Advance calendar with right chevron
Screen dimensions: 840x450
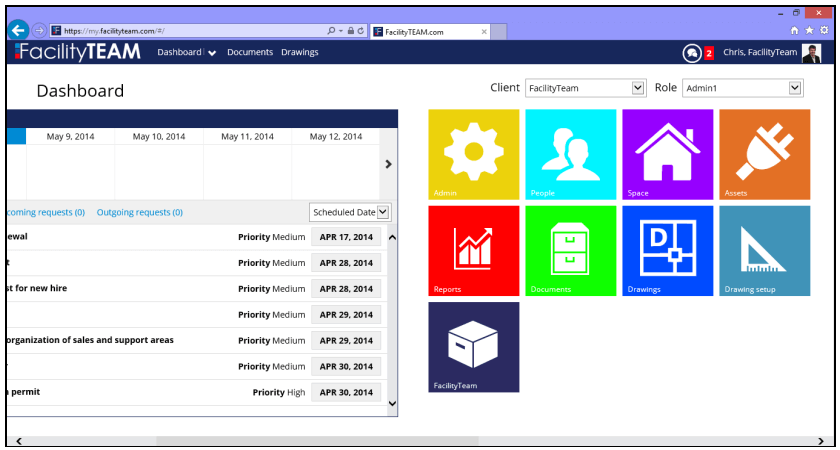pos(389,164)
